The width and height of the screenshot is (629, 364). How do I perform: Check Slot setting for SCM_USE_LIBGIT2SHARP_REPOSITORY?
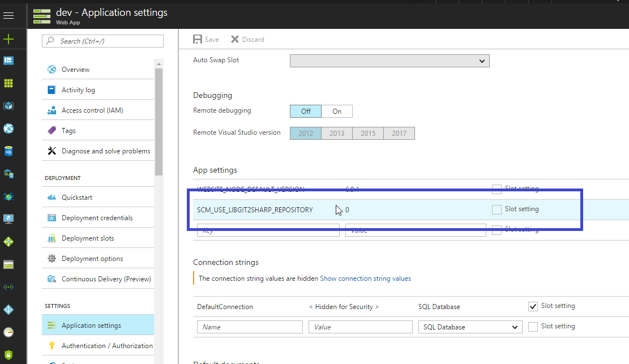click(x=497, y=209)
